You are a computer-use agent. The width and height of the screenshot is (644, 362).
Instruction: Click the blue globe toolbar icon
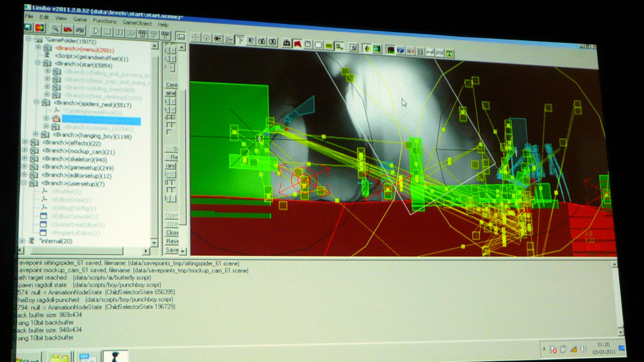400,50
